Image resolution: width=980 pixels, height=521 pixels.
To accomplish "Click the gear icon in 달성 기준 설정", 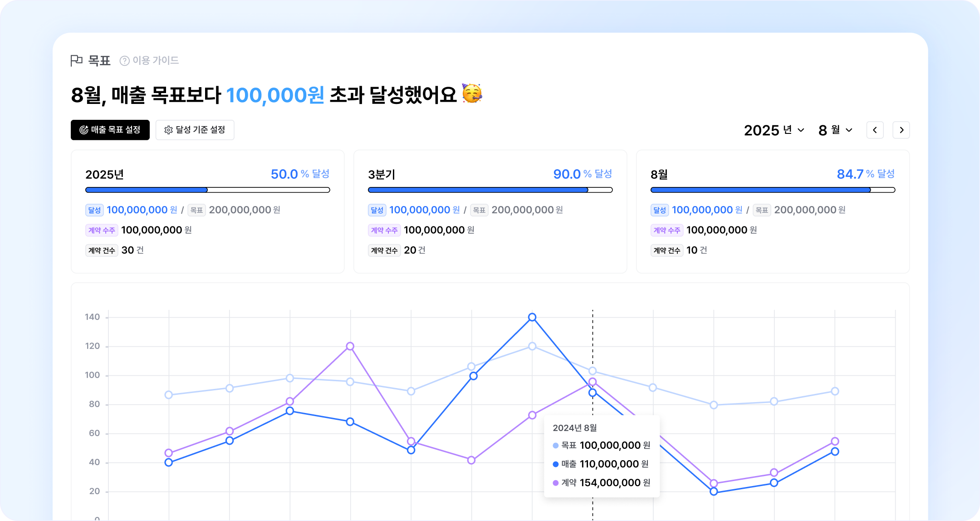I will 168,130.
